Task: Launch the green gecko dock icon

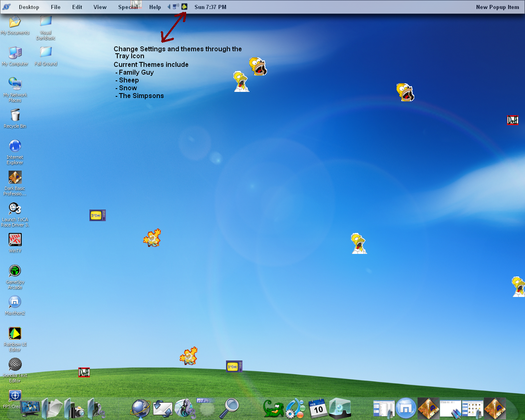Action: (x=274, y=409)
